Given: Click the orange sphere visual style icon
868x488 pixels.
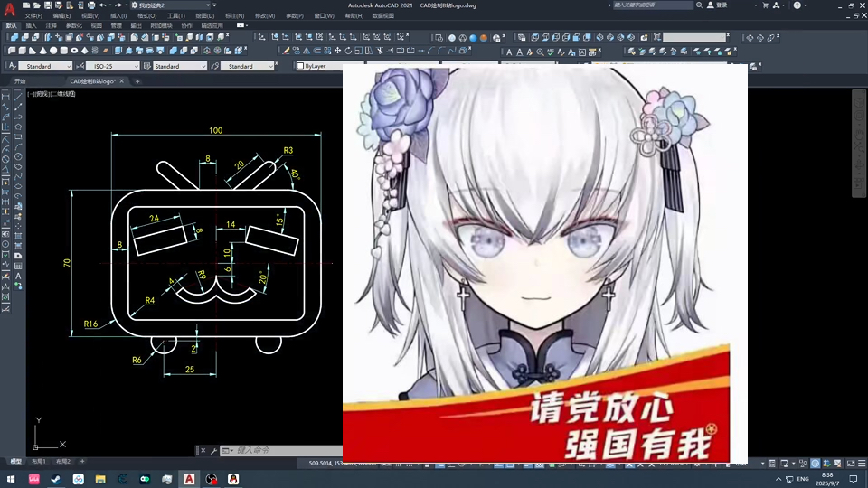Looking at the screenshot, I should tap(483, 38).
